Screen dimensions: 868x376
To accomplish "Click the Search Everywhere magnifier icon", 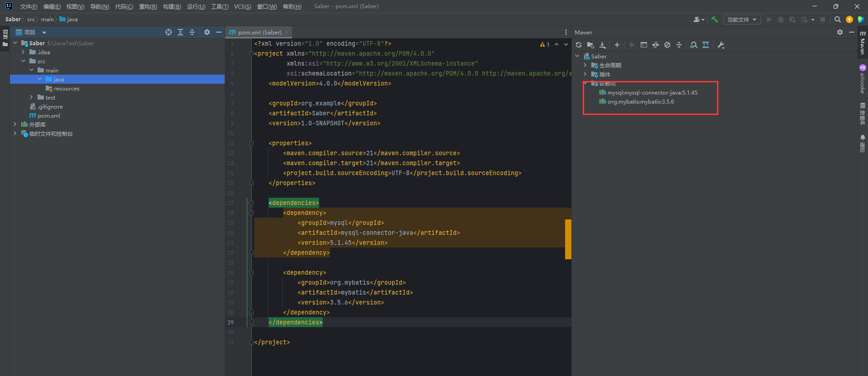I will 837,19.
